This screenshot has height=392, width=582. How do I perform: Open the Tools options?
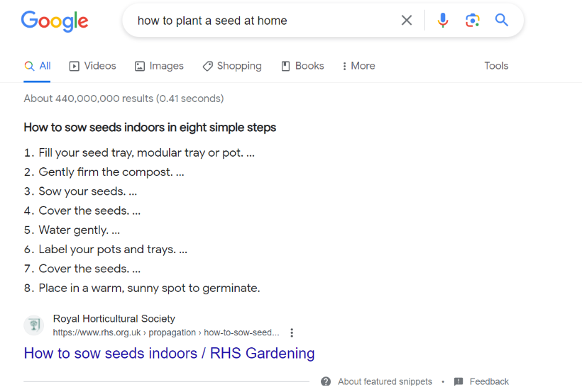(496, 66)
